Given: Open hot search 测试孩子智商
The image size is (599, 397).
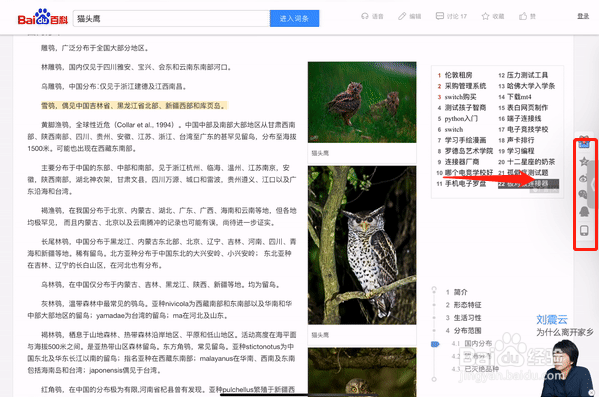Looking at the screenshot, I should pyautogui.click(x=465, y=107).
